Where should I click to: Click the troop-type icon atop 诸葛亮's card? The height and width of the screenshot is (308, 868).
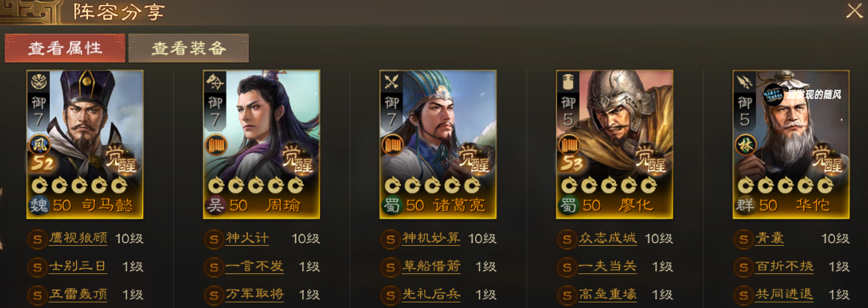(x=391, y=82)
